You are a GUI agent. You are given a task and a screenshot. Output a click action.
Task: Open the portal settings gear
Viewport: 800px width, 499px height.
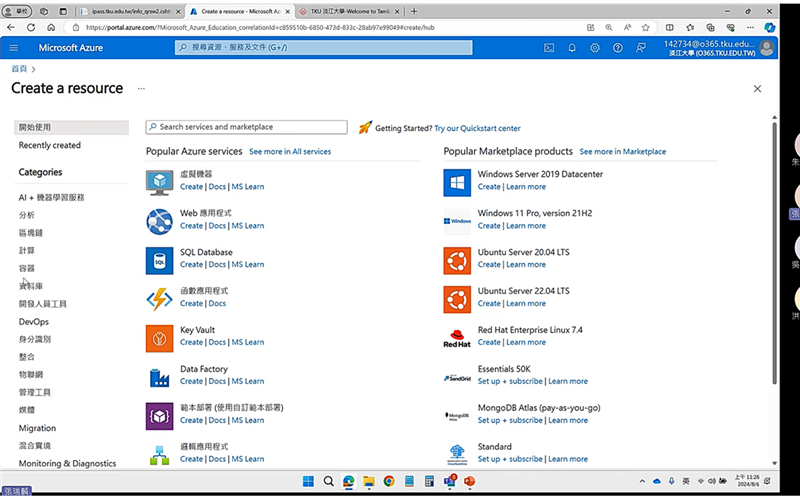tap(595, 47)
